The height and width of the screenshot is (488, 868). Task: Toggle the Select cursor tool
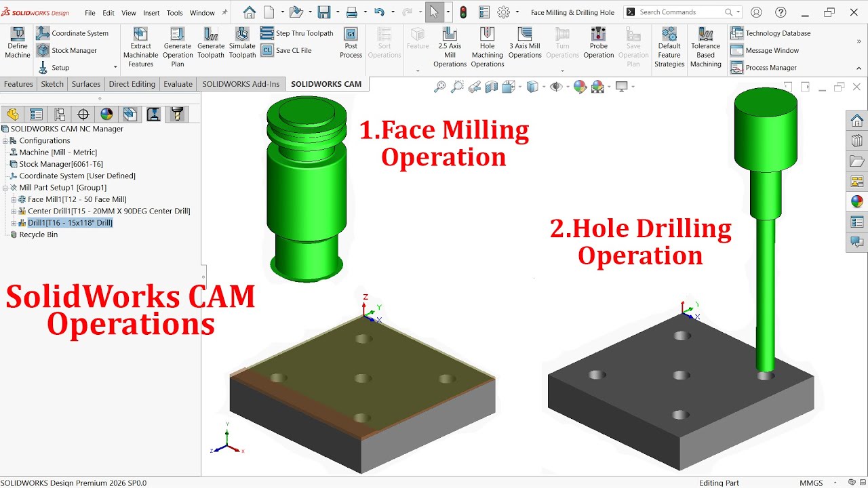(x=433, y=12)
